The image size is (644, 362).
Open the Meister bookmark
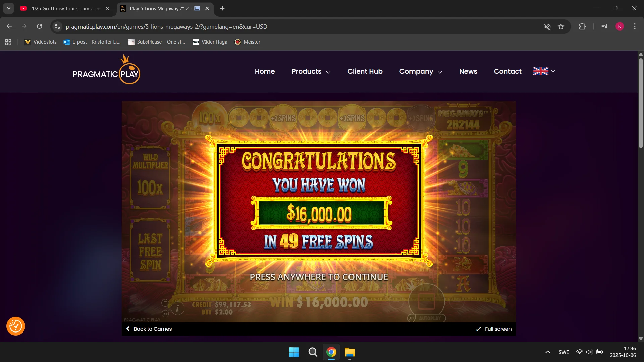248,42
